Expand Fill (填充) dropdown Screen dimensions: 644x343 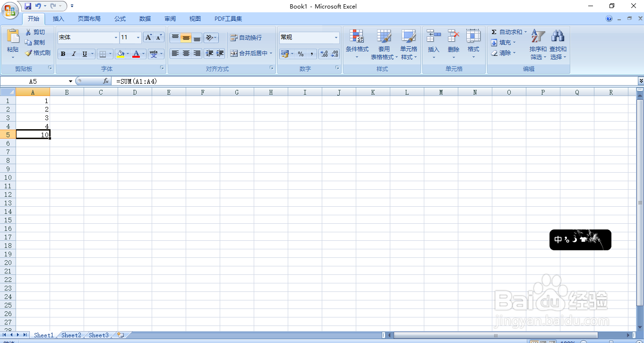point(514,43)
